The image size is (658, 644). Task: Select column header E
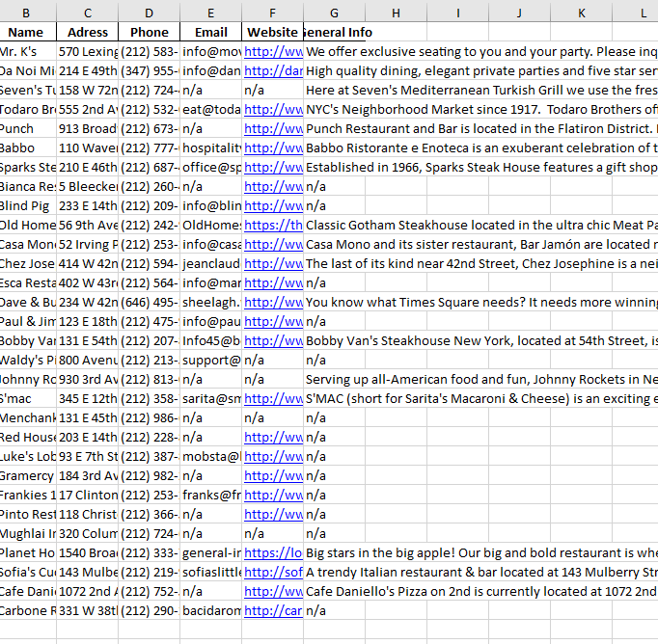(210, 13)
